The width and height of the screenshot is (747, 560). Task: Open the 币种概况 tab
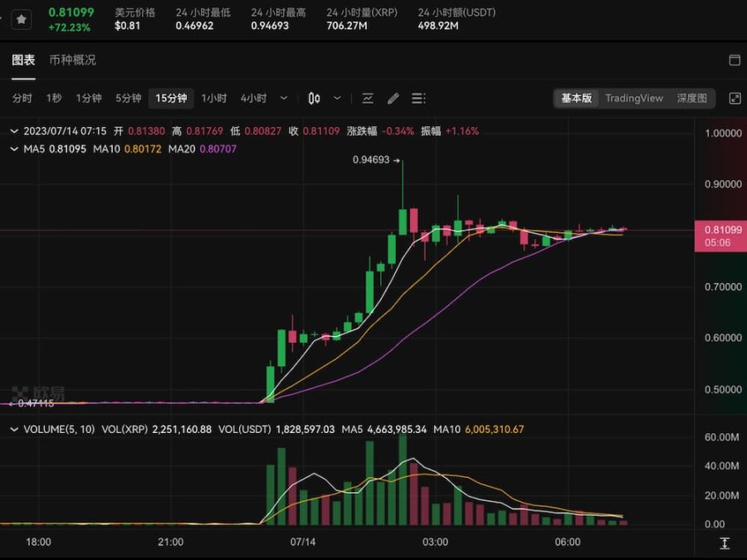point(72,60)
